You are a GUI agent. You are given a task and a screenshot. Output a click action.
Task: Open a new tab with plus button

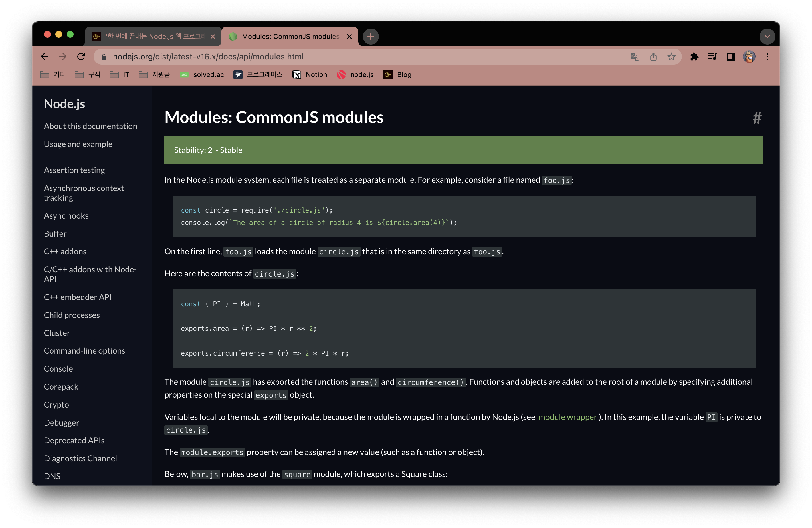[x=371, y=37]
